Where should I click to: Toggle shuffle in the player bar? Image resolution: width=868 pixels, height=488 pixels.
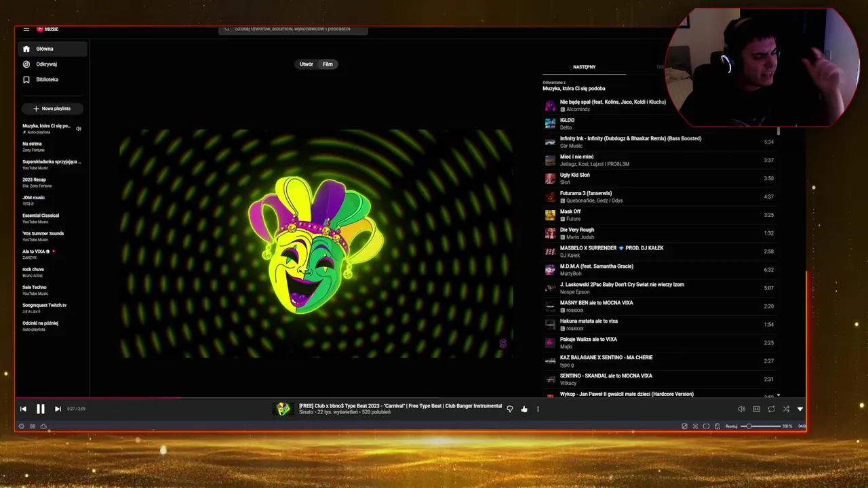(x=786, y=409)
